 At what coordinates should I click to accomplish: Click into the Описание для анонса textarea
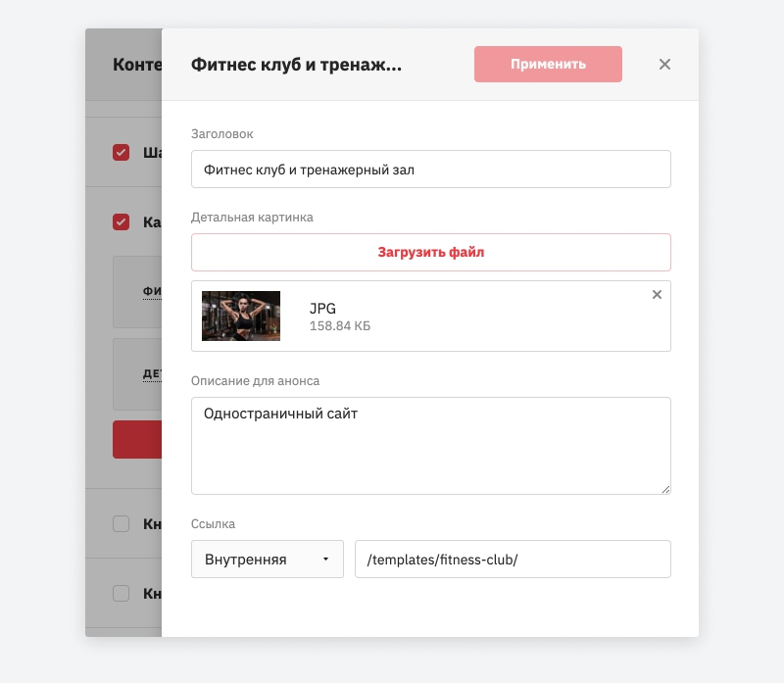pyautogui.click(x=431, y=446)
